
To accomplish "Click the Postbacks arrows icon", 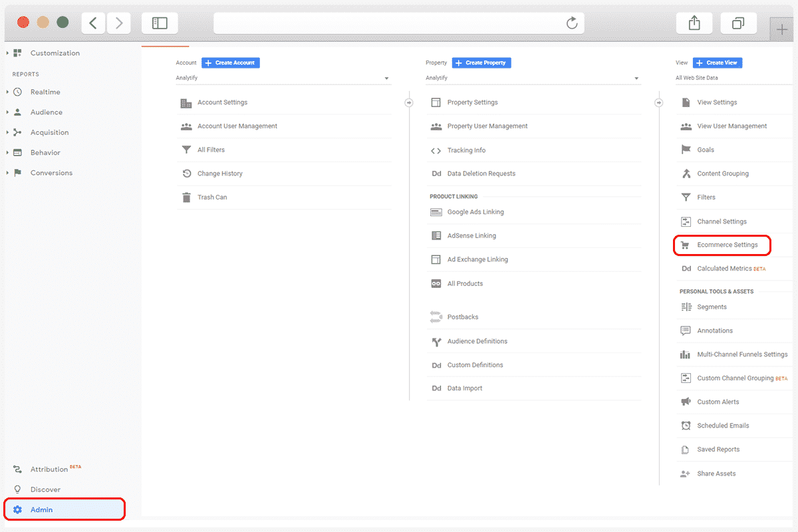I will pos(436,317).
